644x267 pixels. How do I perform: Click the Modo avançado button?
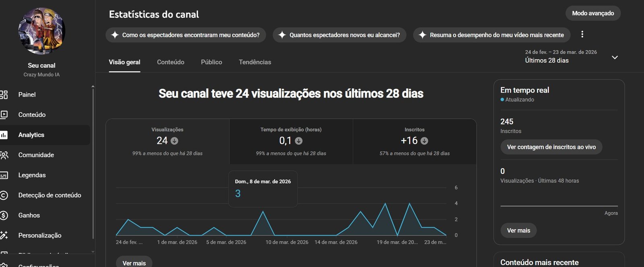point(593,13)
